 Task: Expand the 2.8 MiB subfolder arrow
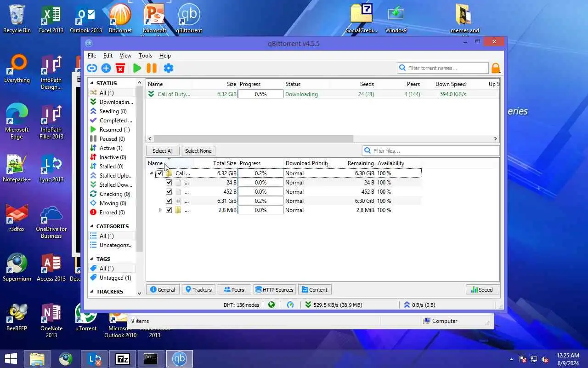coord(160,210)
